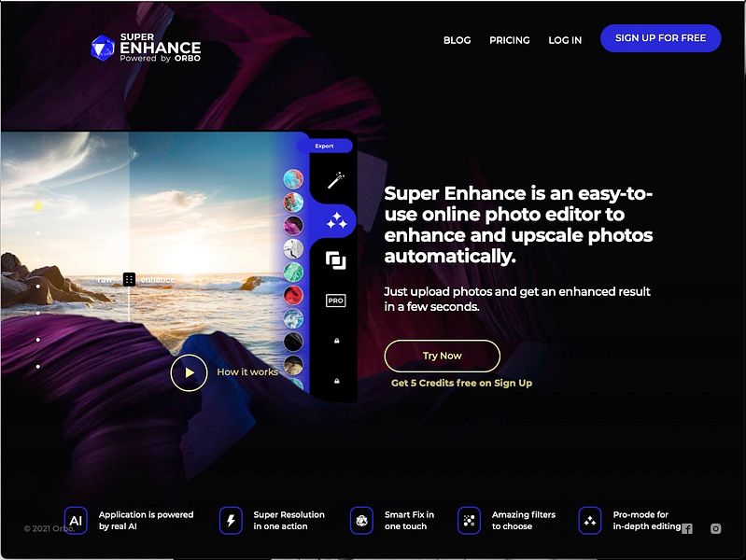Click the AI feature icon

[x=76, y=521]
